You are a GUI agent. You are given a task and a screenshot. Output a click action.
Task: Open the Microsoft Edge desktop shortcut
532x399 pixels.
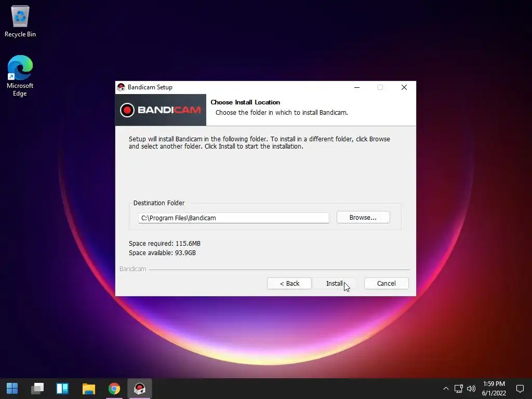tap(20, 76)
